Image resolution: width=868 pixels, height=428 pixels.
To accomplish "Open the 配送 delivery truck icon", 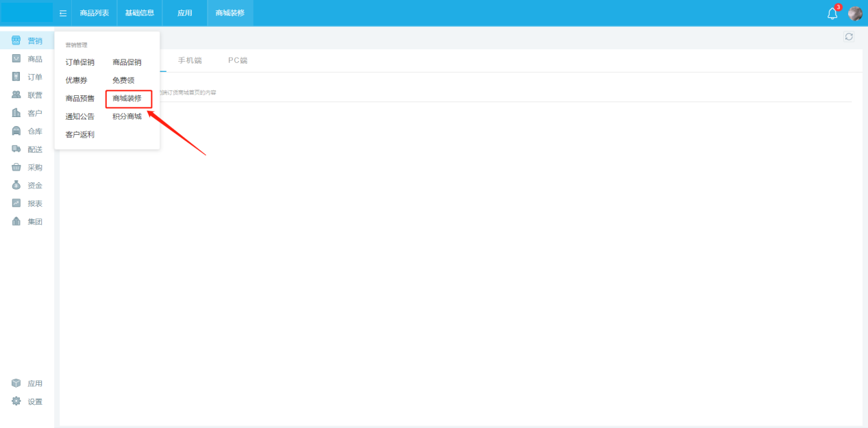I will [x=16, y=149].
